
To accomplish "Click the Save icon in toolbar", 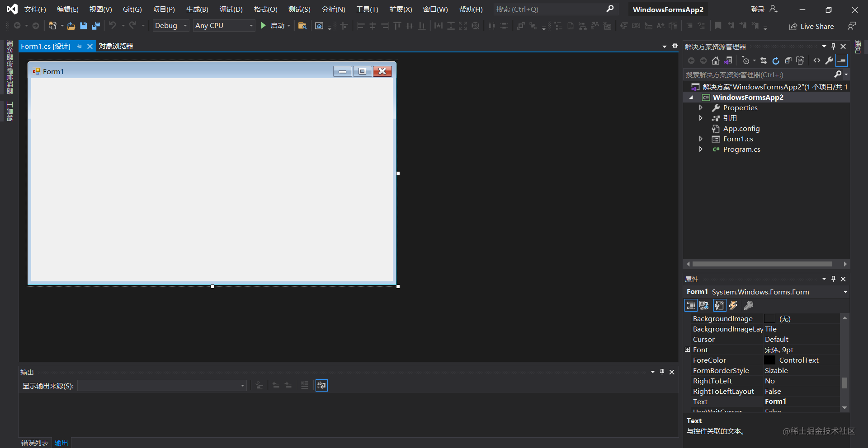I will click(x=84, y=26).
